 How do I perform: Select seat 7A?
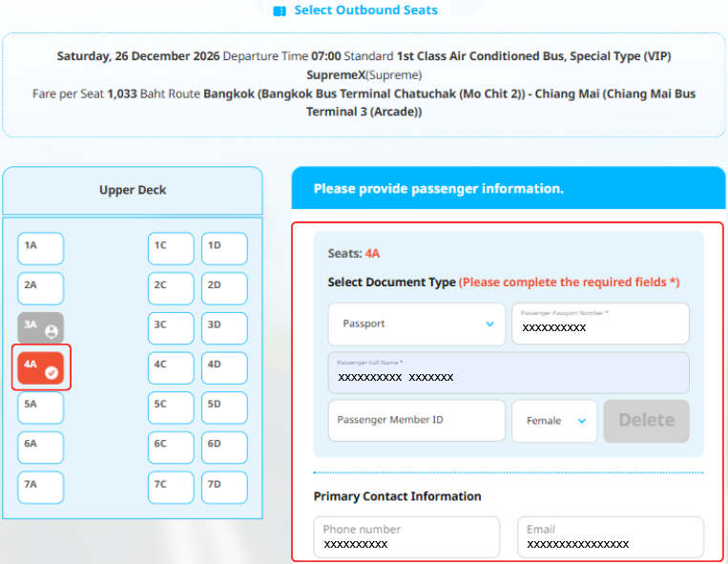click(x=40, y=488)
